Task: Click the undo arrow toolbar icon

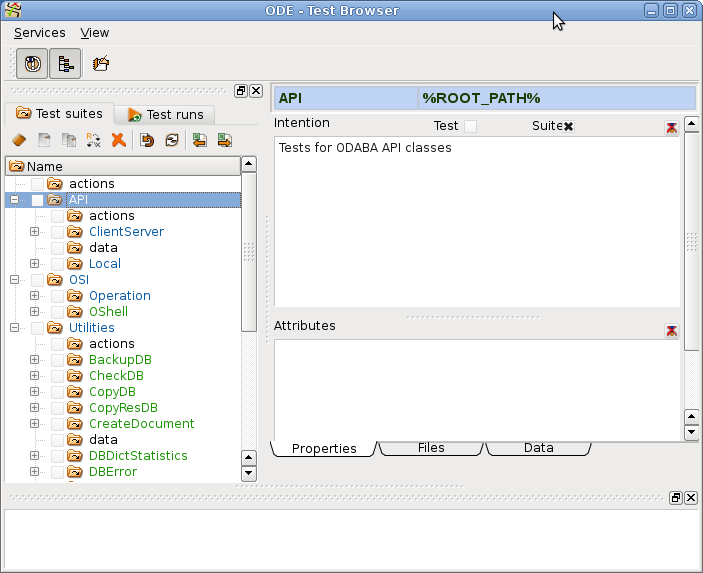Action: point(147,141)
